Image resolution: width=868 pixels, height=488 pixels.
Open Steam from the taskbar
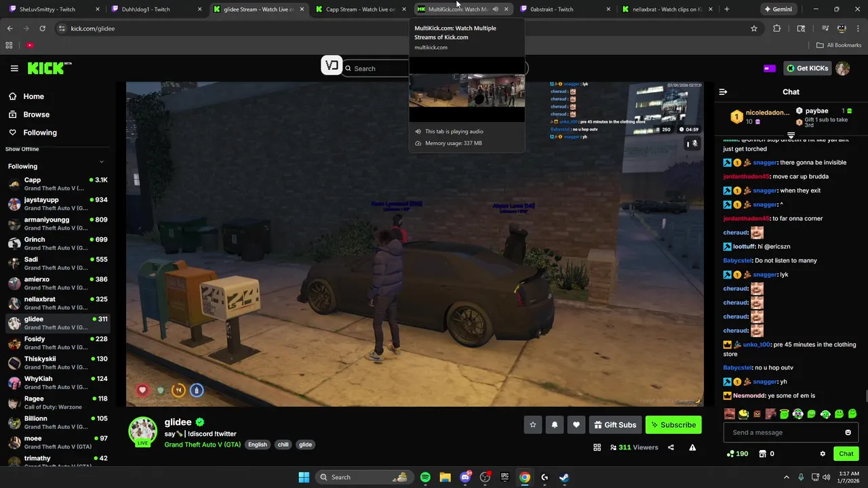tap(564, 477)
